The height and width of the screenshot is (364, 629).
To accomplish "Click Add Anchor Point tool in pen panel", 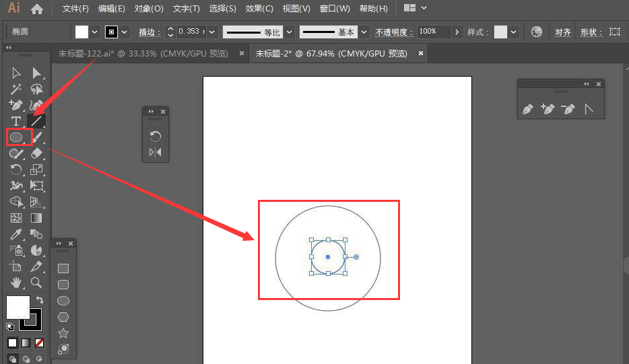I will 548,108.
